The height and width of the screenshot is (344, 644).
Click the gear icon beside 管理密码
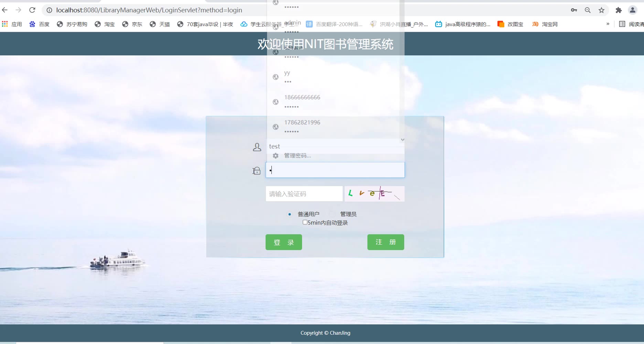tap(276, 156)
